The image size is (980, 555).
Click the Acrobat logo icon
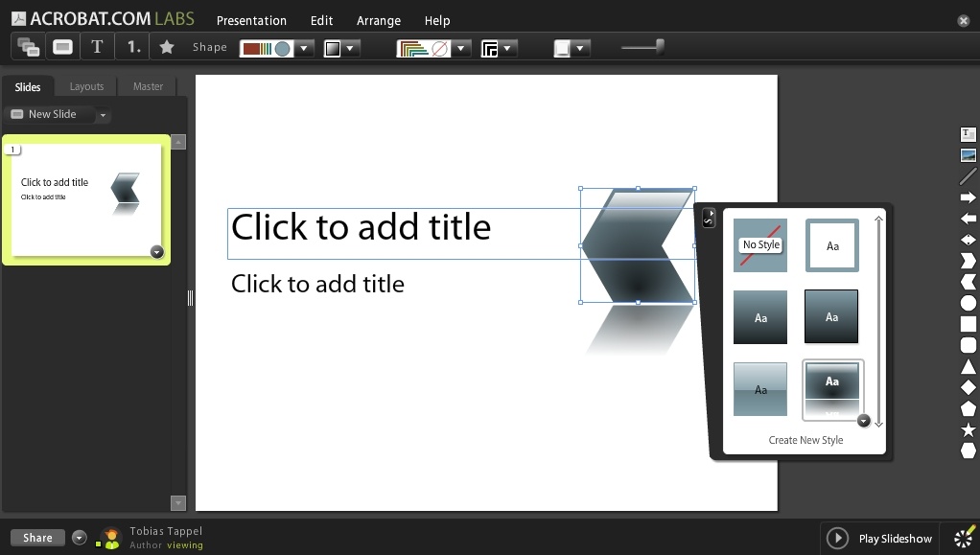[x=19, y=19]
